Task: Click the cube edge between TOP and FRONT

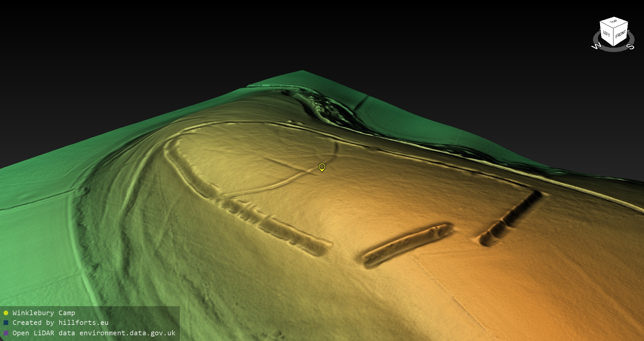Action: click(x=621, y=25)
